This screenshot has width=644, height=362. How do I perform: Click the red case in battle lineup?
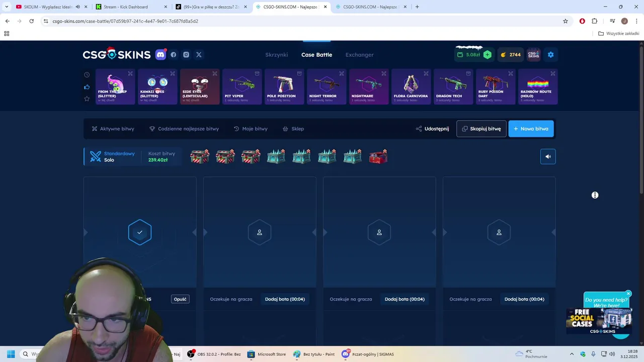click(378, 156)
